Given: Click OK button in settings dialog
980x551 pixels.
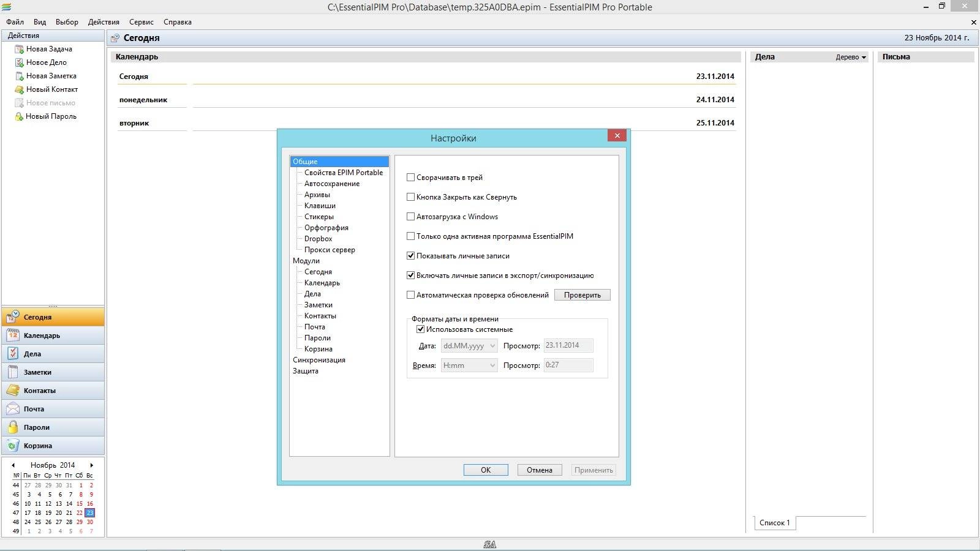Looking at the screenshot, I should [x=486, y=470].
